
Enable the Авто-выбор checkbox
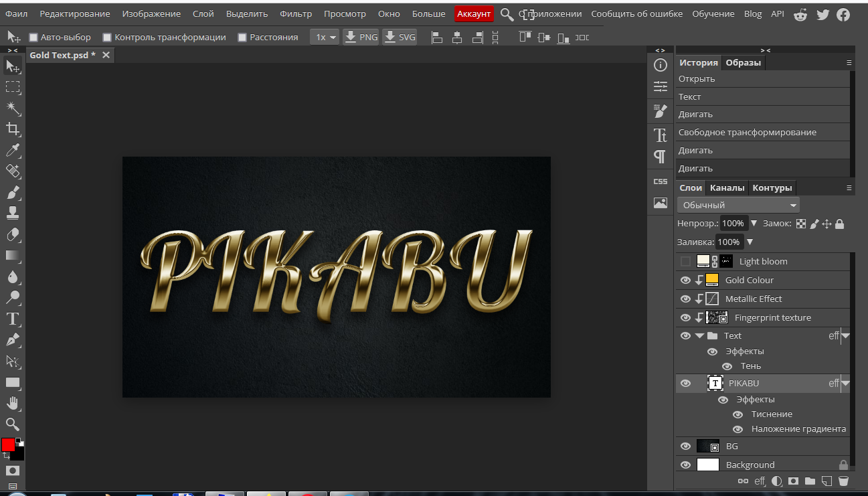33,37
